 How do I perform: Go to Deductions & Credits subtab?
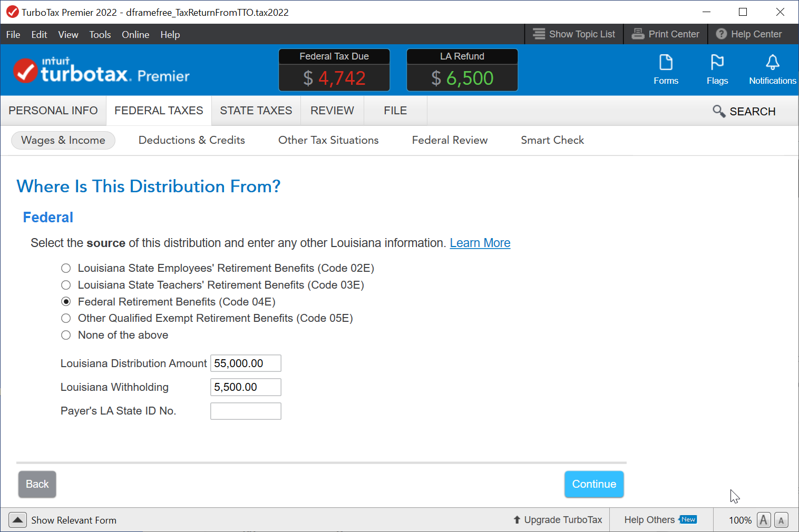[192, 140]
